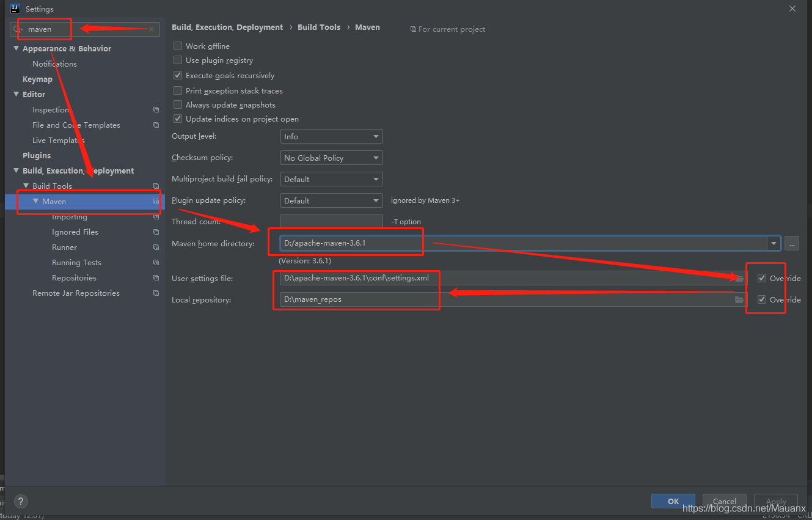Expand Maven home directory dropdown arrow
Screen dimensions: 812x520
(774, 243)
